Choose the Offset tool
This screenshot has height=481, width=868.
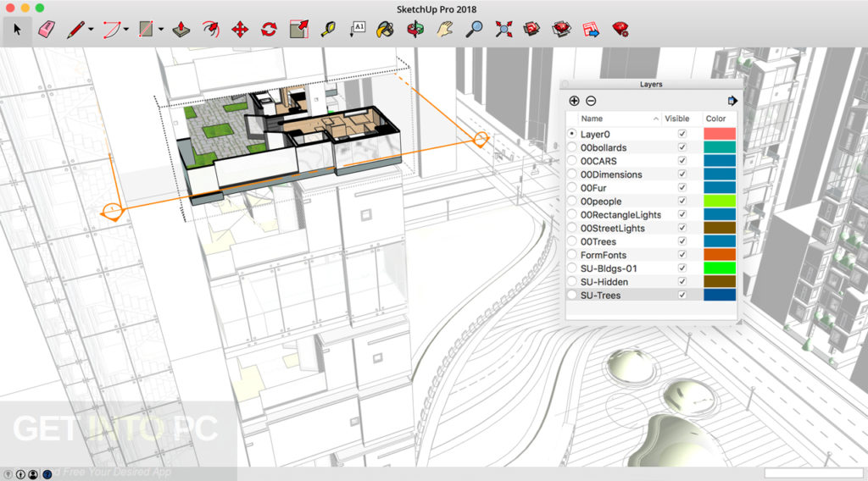[211, 30]
